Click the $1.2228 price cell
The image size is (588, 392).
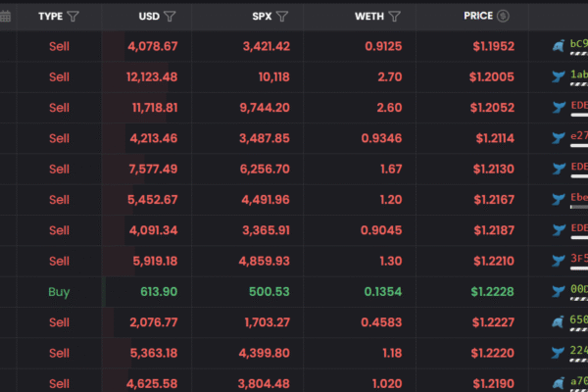click(491, 292)
